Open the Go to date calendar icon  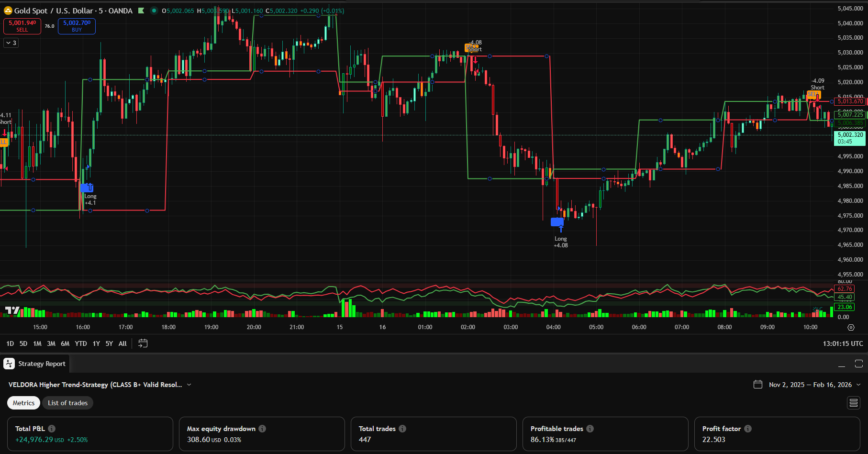point(143,343)
